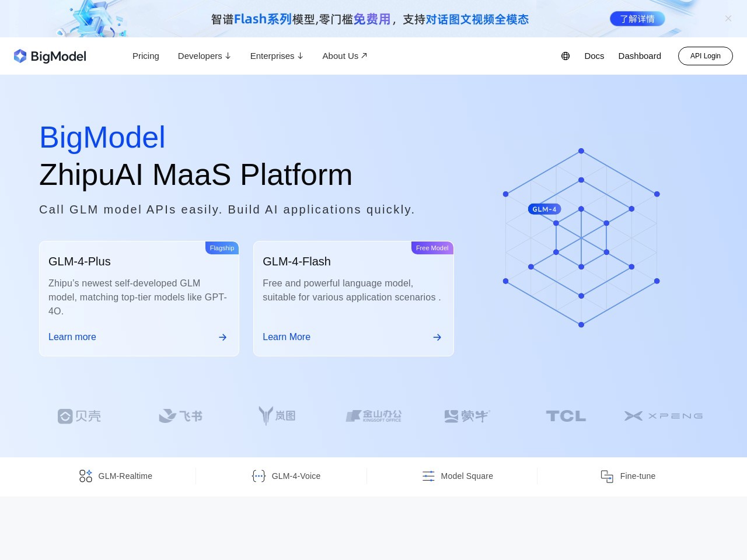Click the GLM-4-Plus card title
Screen dimensions: 747x560
[x=79, y=261]
